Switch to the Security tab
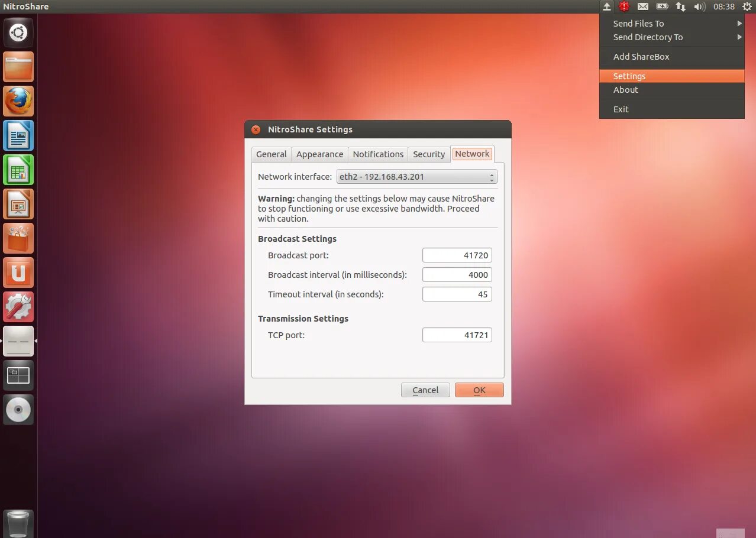Image resolution: width=756 pixels, height=538 pixels. 429,154
